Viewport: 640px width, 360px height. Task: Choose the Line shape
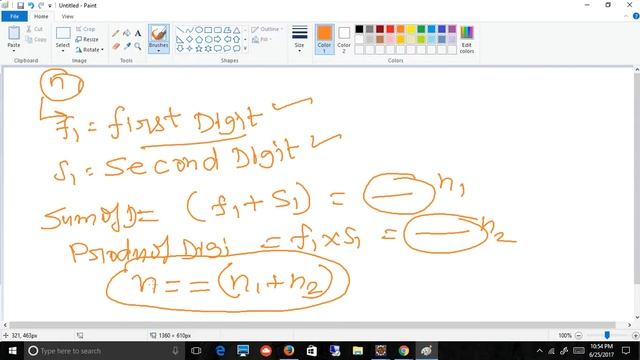180,30
